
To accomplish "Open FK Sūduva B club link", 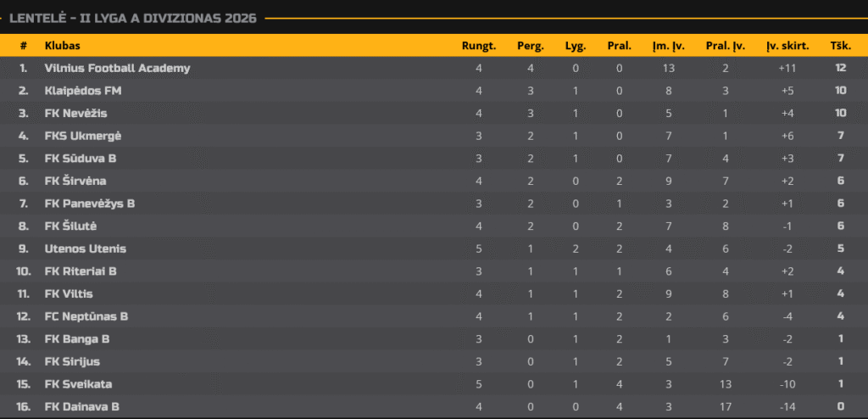I will [81, 159].
